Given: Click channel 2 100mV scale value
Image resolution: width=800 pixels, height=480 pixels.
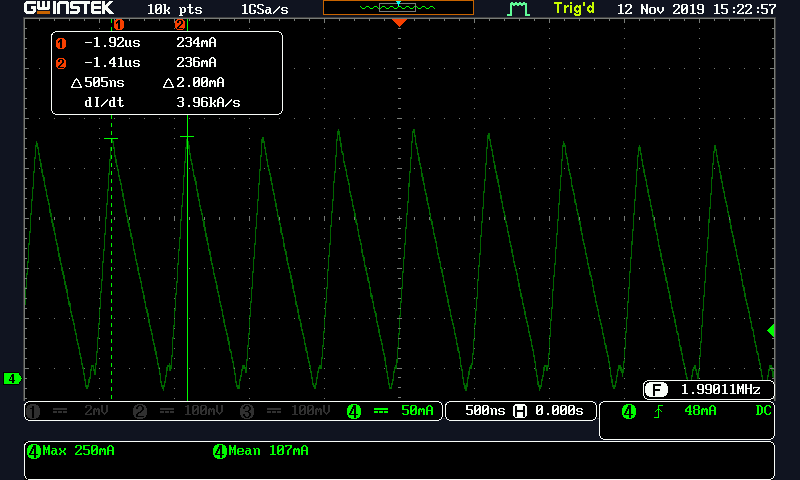Looking at the screenshot, I should click(x=203, y=411).
